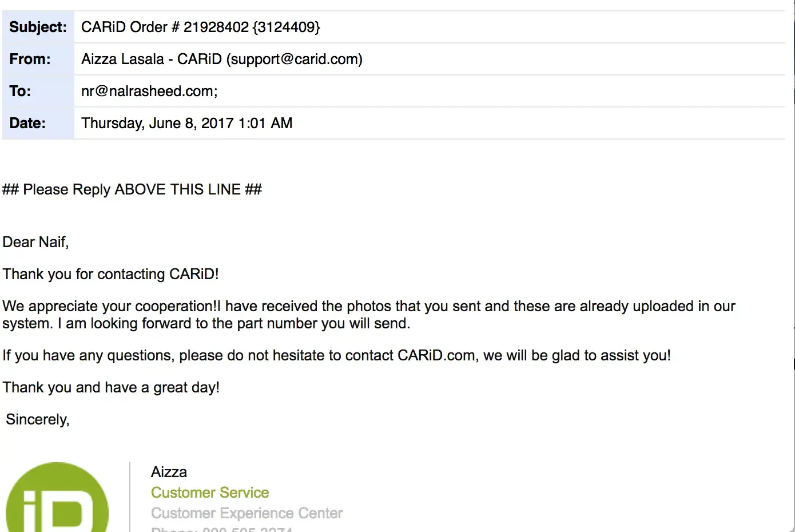Click recipient nr@nalrasheed.com address
Screen dimensions: 795x532
point(149,91)
